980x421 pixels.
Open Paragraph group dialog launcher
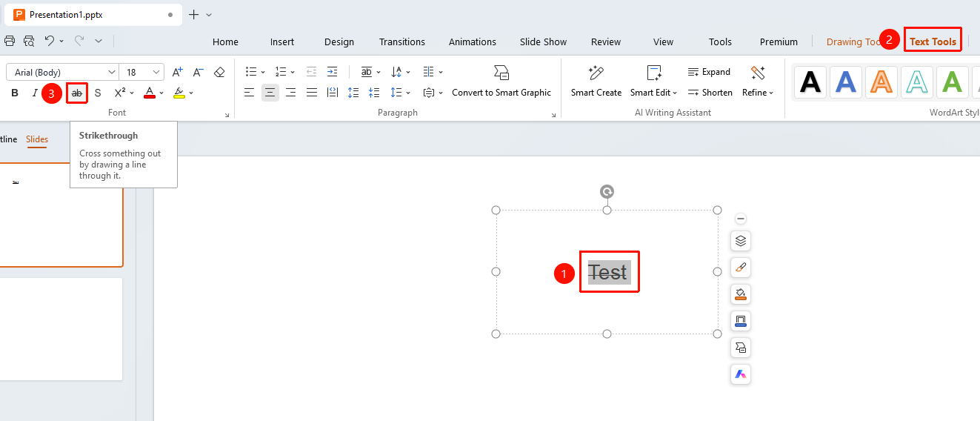[x=553, y=116]
